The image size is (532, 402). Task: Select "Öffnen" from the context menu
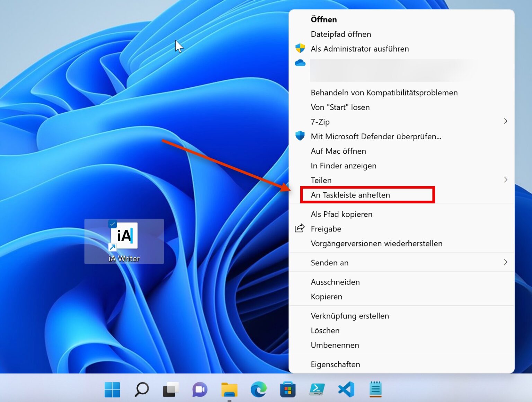pyautogui.click(x=323, y=19)
